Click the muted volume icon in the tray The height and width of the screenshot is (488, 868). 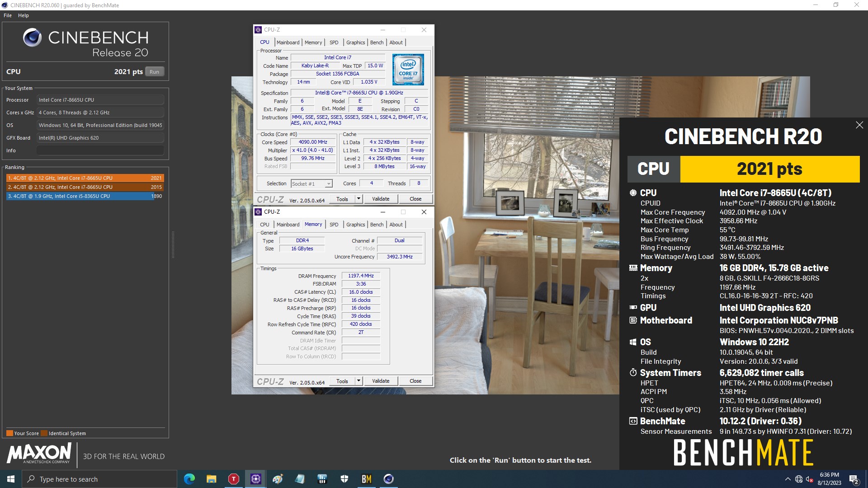click(810, 479)
